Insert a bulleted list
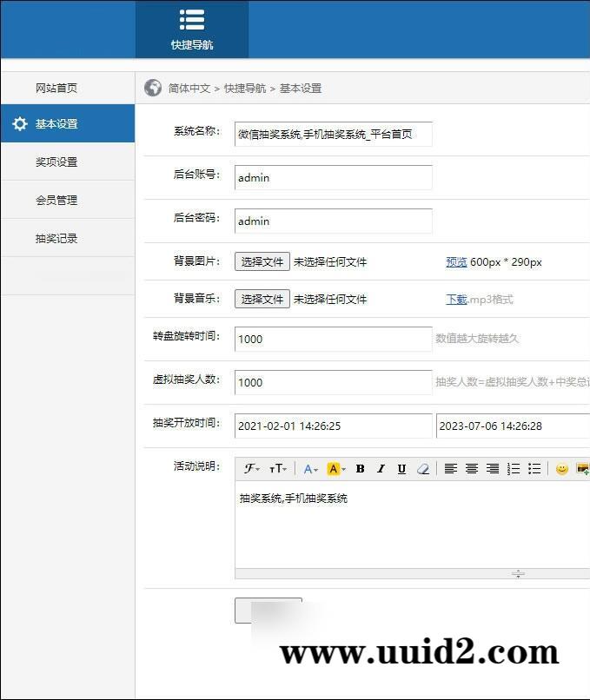Screen dimensions: 590x700 [534, 468]
